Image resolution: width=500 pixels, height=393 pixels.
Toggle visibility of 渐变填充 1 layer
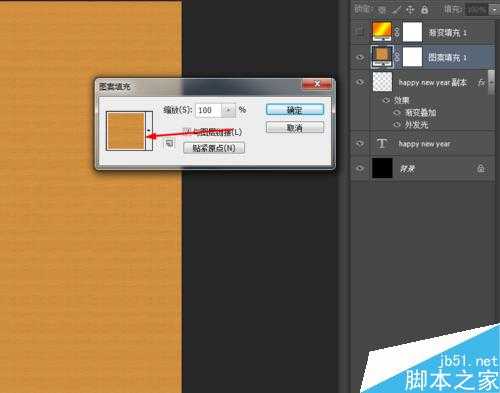click(360, 32)
